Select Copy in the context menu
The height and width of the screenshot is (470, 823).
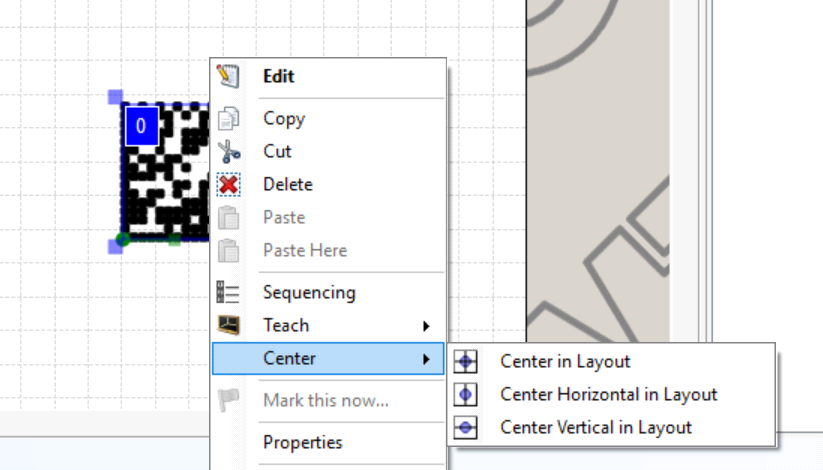[284, 118]
